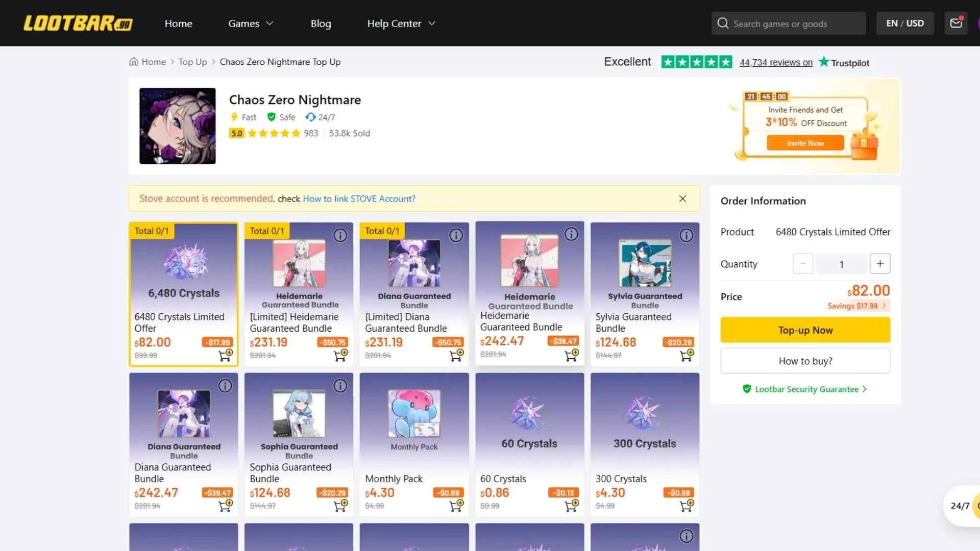The height and width of the screenshot is (551, 980).
Task: Select the Monthly Pack product card
Action: coord(414,444)
